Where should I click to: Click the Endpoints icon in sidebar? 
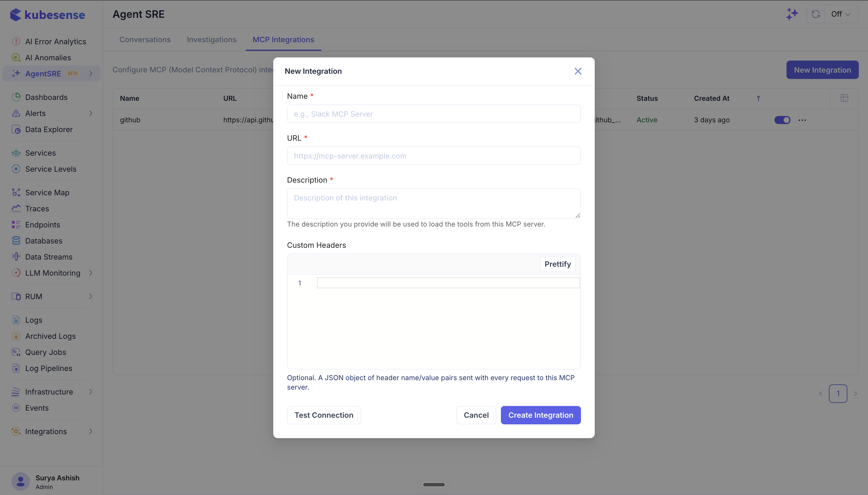16,225
